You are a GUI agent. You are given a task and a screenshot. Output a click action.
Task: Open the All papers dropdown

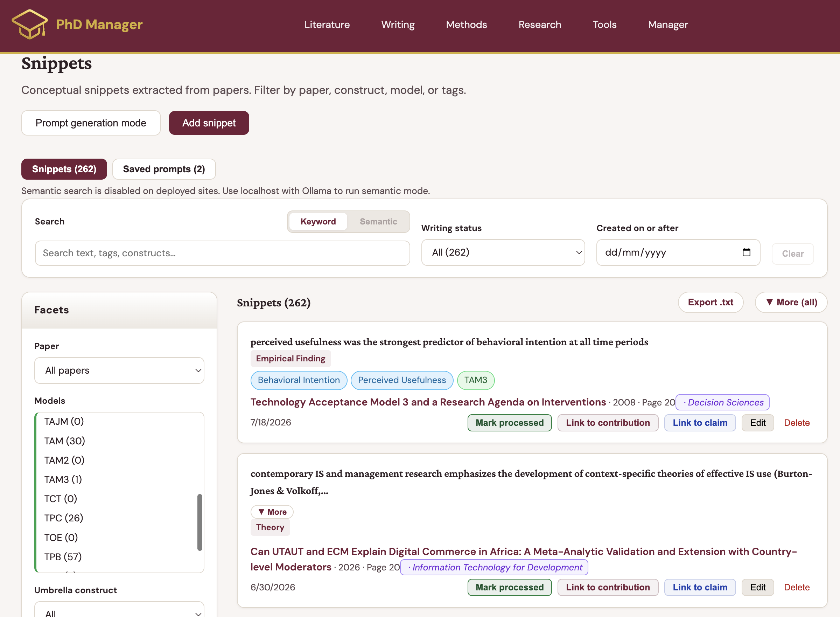pyautogui.click(x=119, y=370)
